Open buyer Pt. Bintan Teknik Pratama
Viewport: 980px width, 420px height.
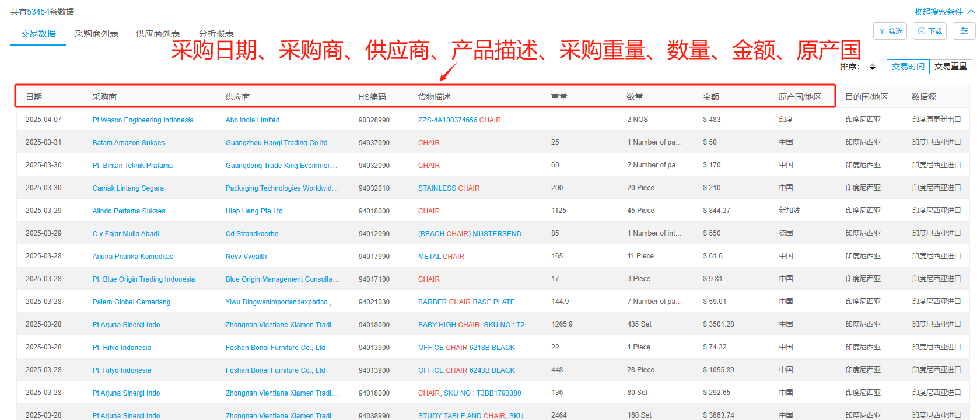click(x=132, y=166)
